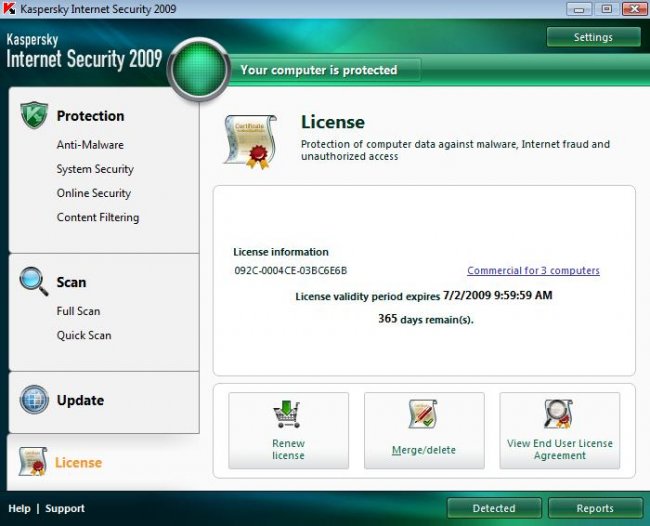Start a Full Scan
Screen dimensions: 650x526
78,311
